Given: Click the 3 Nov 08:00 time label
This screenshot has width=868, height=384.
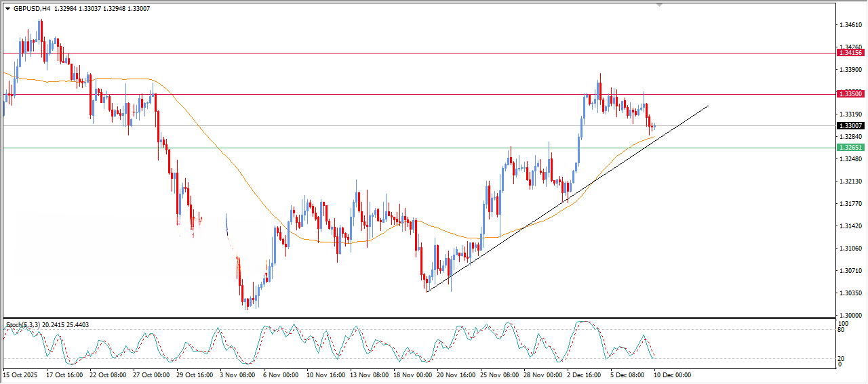Looking at the screenshot, I should pos(238,375).
